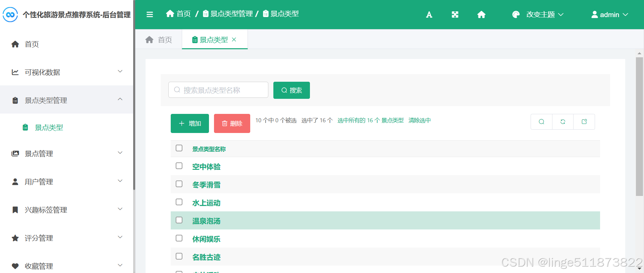The height and width of the screenshot is (273, 644).
Task: Click the 首页 tab house icon
Action: (x=149, y=40)
